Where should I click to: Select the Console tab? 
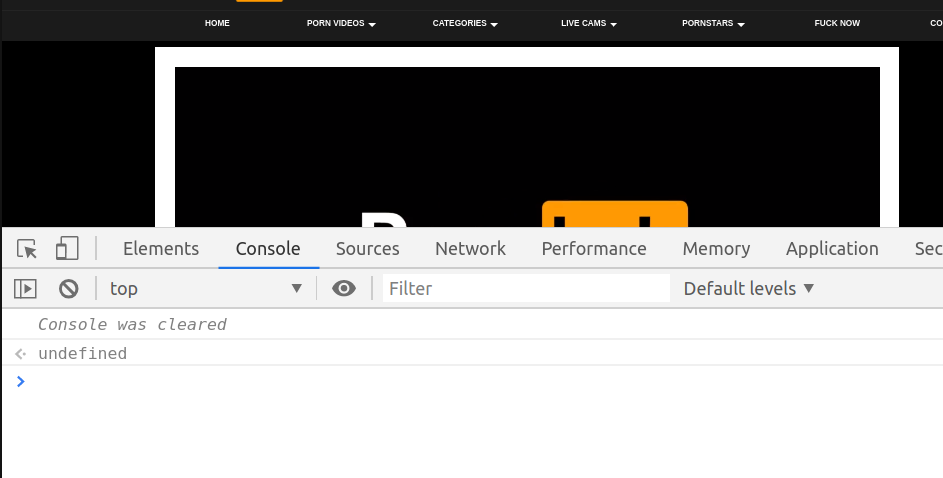(268, 248)
